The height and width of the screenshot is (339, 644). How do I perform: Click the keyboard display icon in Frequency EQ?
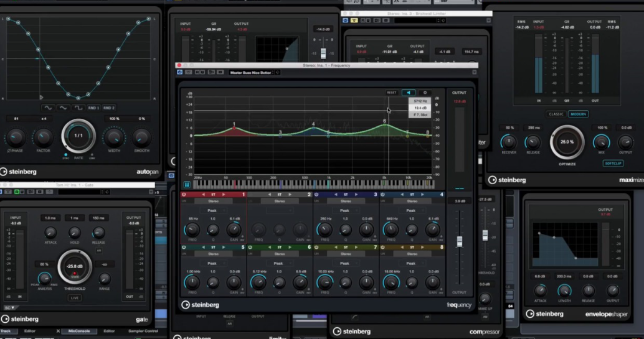(187, 185)
